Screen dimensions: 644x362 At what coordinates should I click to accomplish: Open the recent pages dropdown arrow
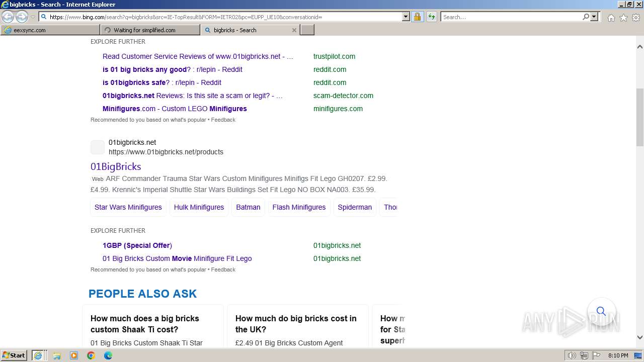33,17
